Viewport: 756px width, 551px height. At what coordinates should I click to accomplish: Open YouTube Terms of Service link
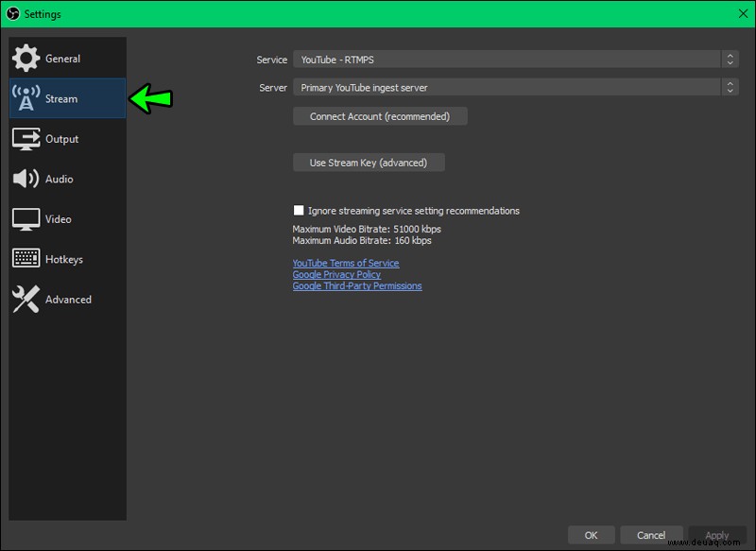(346, 263)
